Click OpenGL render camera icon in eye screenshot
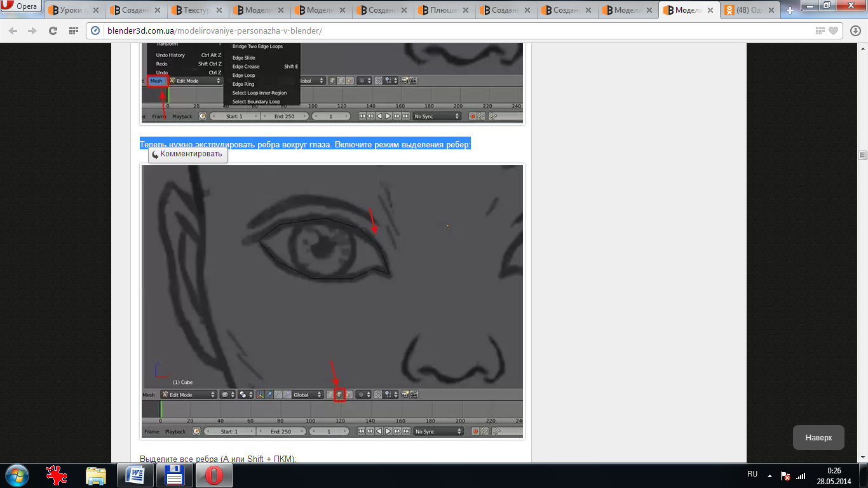 (x=405, y=395)
